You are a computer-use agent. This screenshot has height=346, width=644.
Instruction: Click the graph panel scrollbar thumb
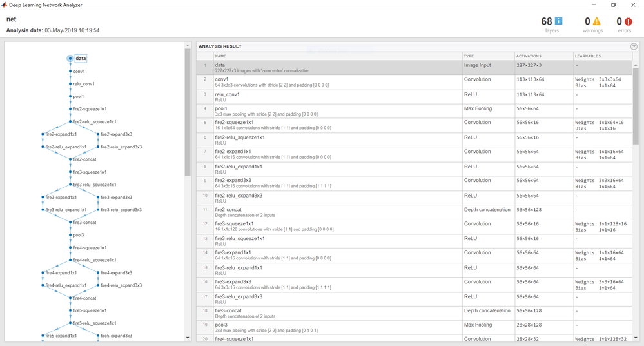[x=188, y=112]
